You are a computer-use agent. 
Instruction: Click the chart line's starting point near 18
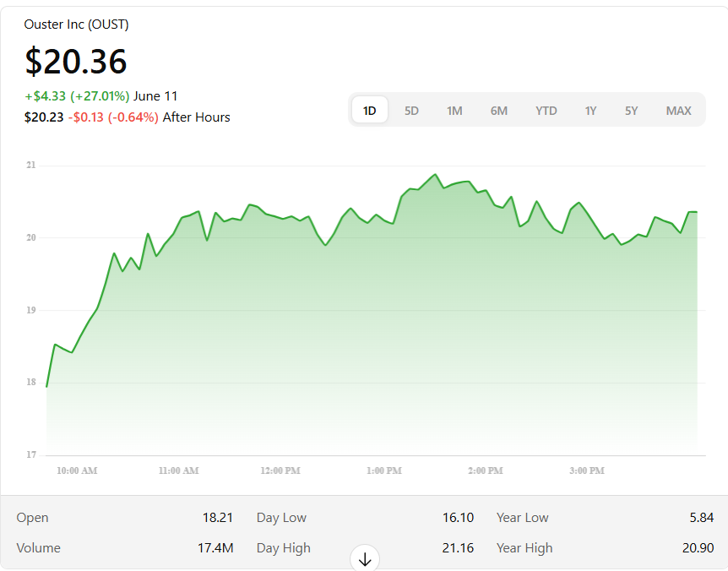[46, 386]
